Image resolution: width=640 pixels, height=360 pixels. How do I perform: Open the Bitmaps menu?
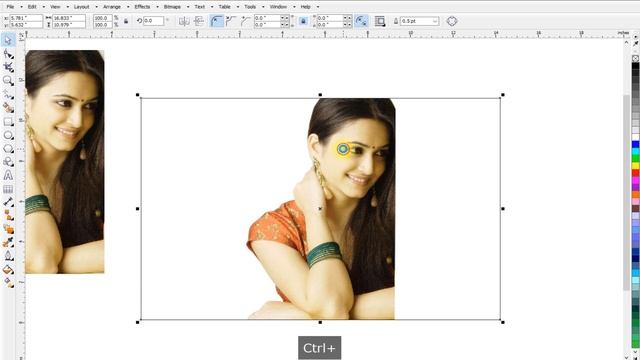[172, 7]
